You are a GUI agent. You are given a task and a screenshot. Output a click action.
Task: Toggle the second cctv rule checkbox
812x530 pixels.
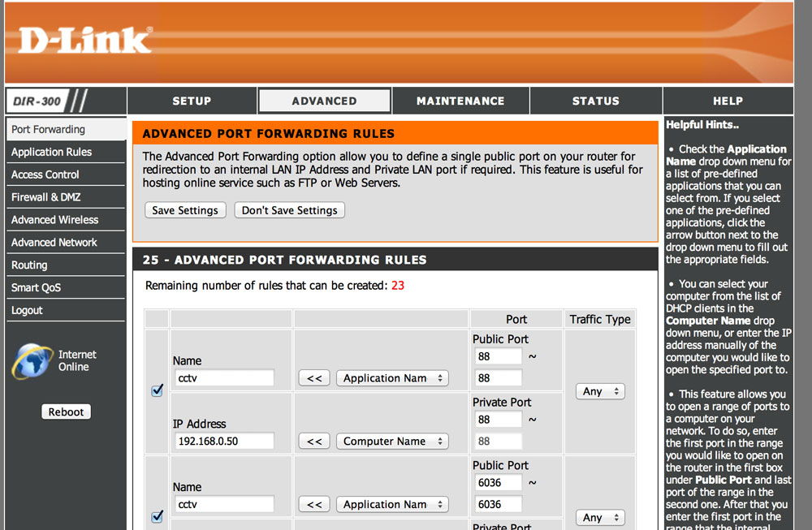point(158,517)
